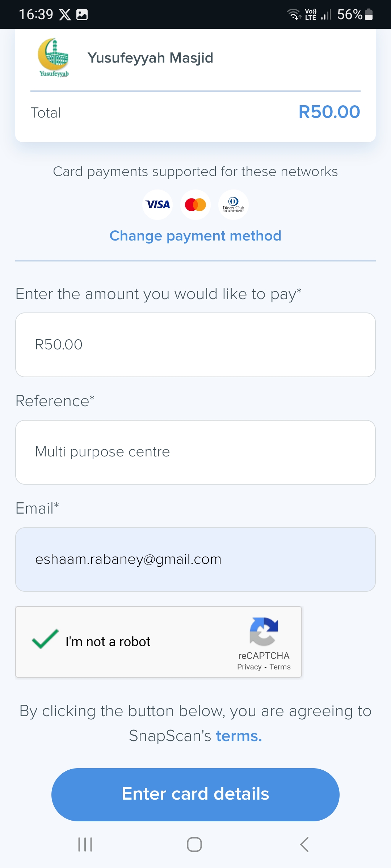The width and height of the screenshot is (391, 868).
Task: Open the recent apps navigation button
Action: [x=85, y=844]
